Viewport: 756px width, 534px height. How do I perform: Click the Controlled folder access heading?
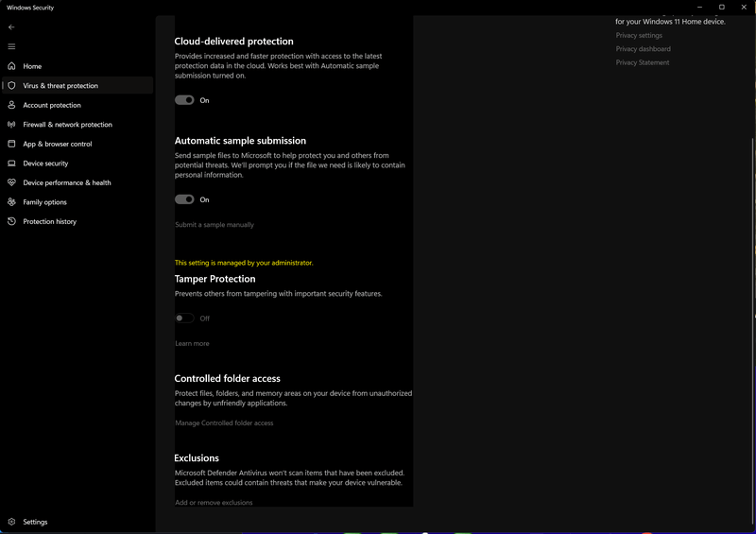[227, 378]
